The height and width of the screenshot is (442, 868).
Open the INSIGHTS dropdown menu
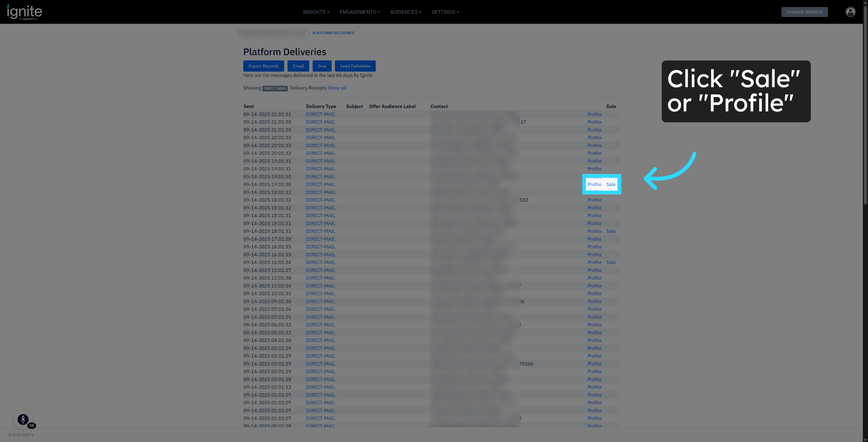click(x=315, y=12)
